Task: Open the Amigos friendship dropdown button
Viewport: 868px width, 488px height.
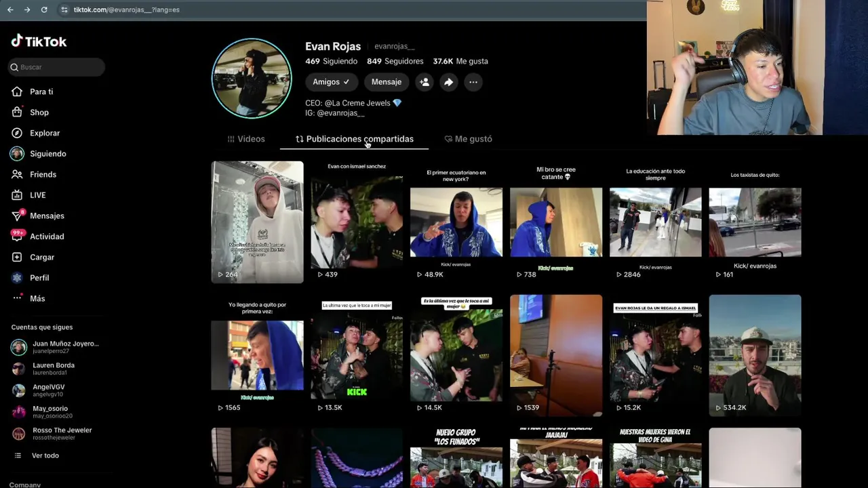Action: (331, 82)
